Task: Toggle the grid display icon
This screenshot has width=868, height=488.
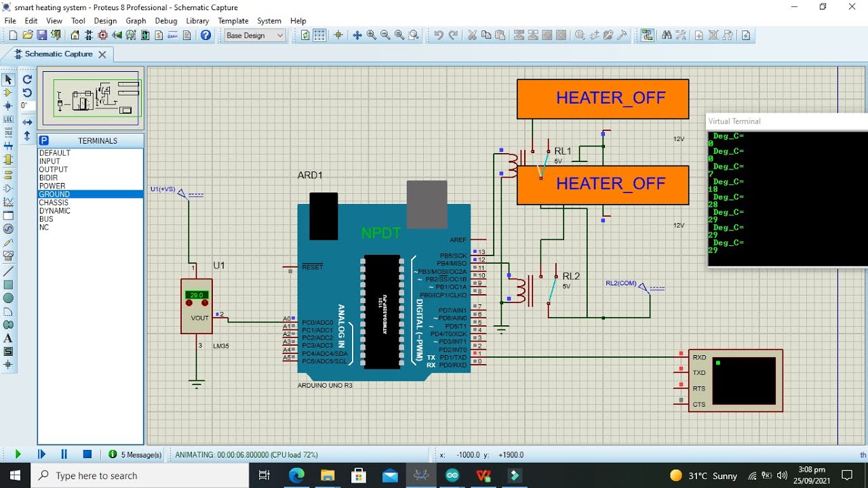Action: pyautogui.click(x=319, y=35)
